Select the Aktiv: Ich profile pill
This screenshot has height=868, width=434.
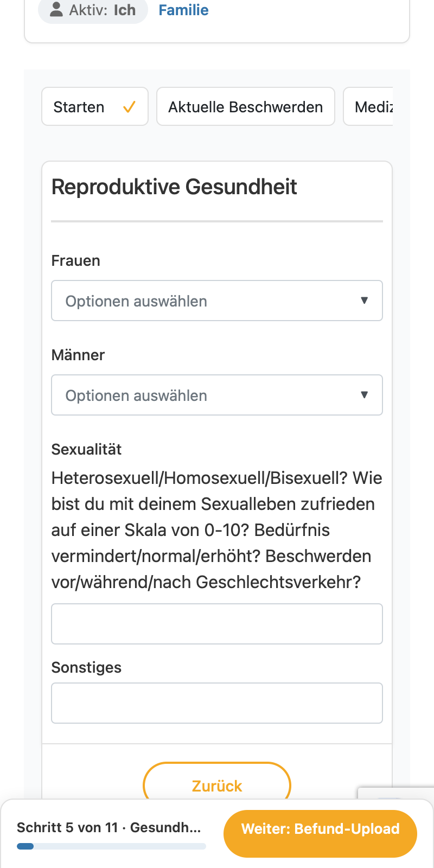pos(93,10)
